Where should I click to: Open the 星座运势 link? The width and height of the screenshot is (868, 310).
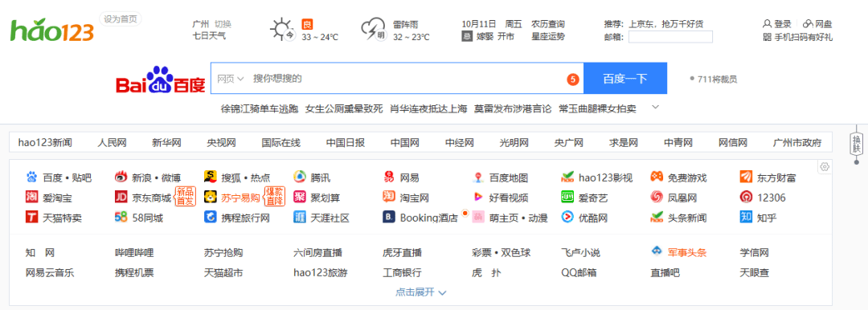[548, 36]
